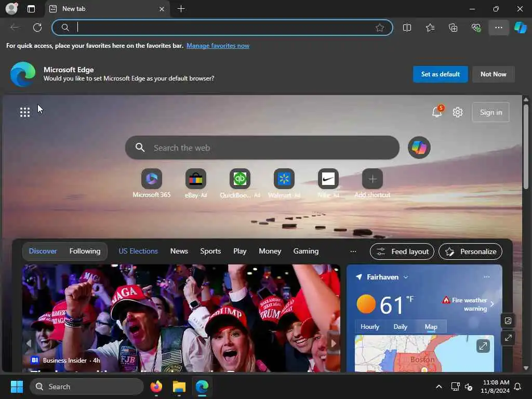Open Browser essentials heart icon
The width and height of the screenshot is (532, 399).
tap(476, 28)
